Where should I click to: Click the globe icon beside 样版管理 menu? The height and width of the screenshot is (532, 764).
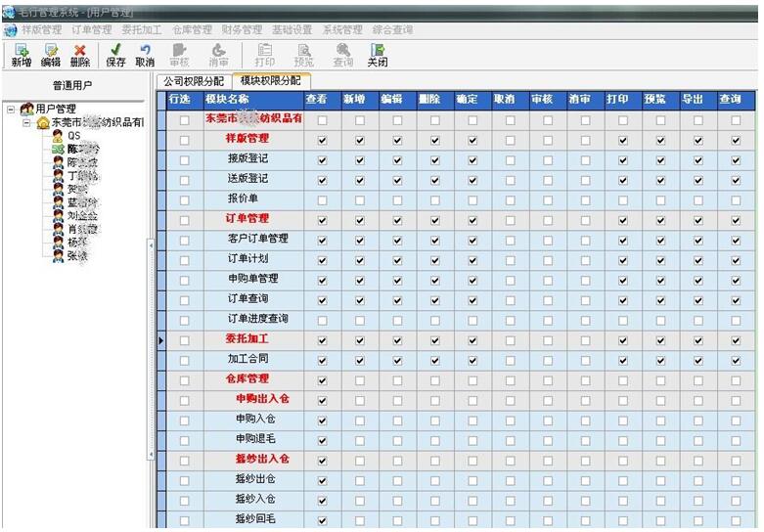pyautogui.click(x=10, y=30)
